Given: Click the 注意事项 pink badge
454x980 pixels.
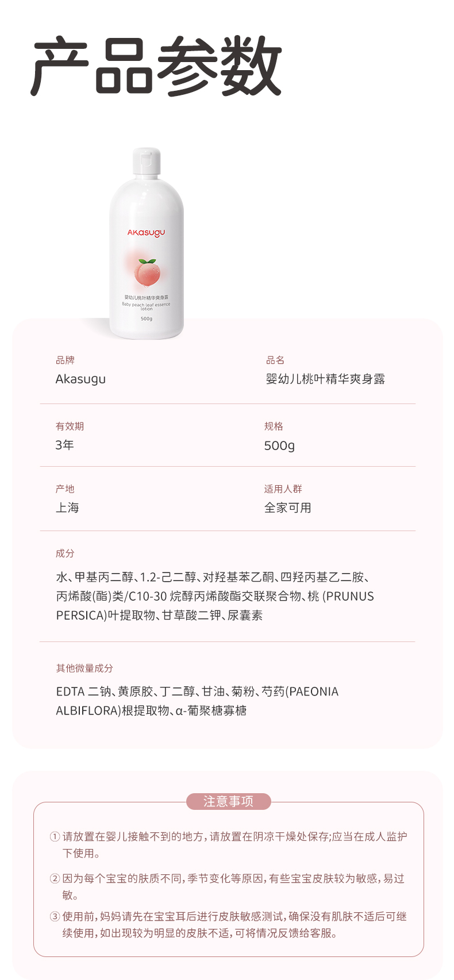Looking at the screenshot, I should (228, 801).
